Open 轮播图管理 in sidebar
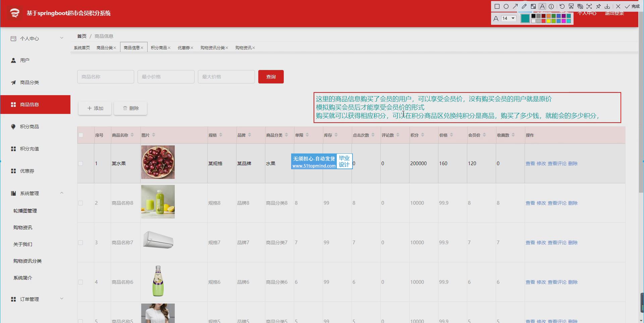Viewport: 644px width, 323px height. [x=25, y=211]
